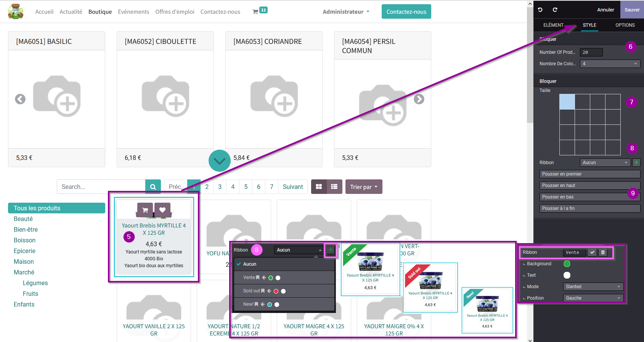Click the Ribbon text field containing Vente

tap(575, 252)
